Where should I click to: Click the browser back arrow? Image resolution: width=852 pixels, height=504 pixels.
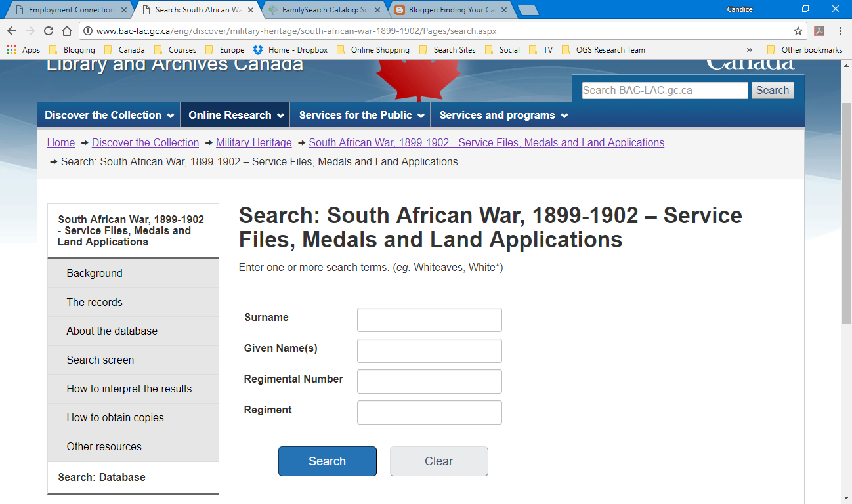tap(12, 31)
